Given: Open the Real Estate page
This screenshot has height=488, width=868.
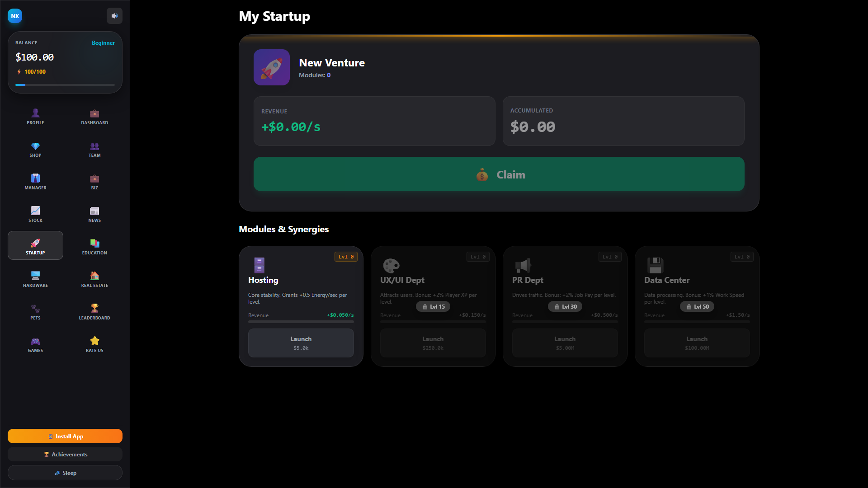Looking at the screenshot, I should [94, 279].
